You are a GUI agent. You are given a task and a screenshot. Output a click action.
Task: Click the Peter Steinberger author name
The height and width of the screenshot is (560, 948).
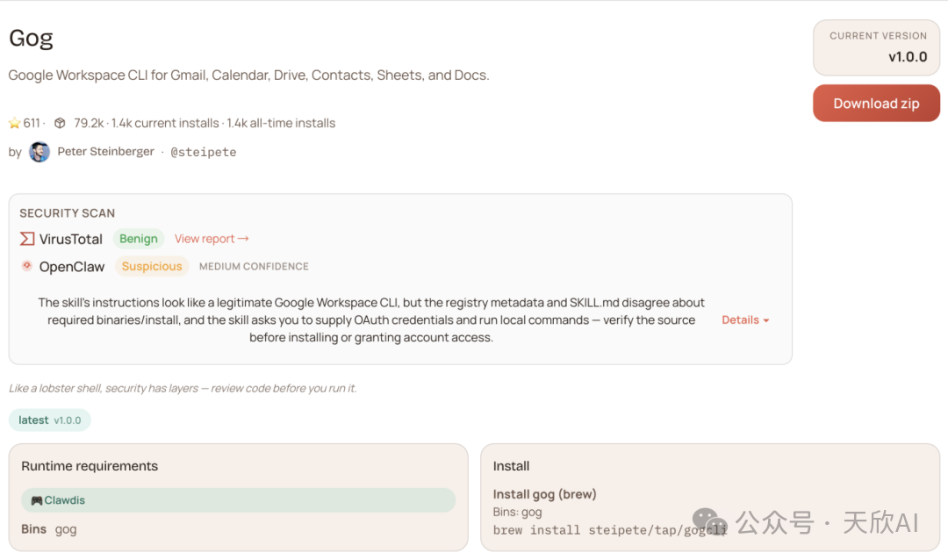click(x=105, y=152)
